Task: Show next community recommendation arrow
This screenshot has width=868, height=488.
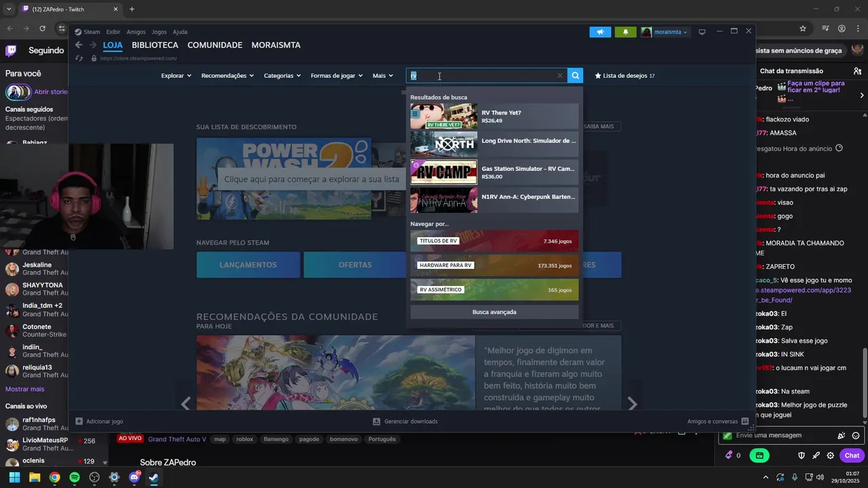Action: [x=632, y=404]
